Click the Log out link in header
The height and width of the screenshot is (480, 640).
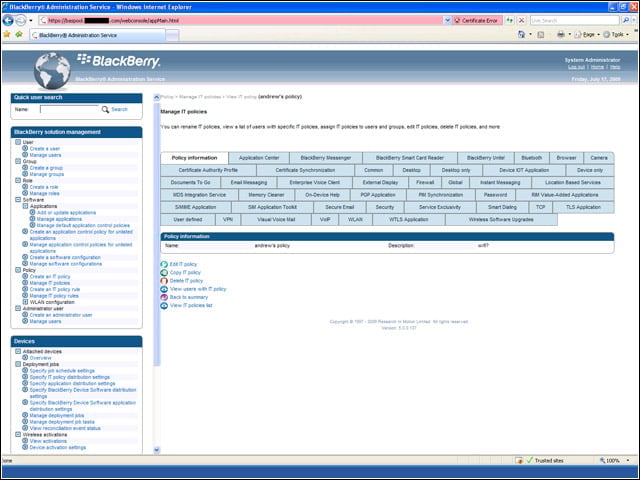576,67
